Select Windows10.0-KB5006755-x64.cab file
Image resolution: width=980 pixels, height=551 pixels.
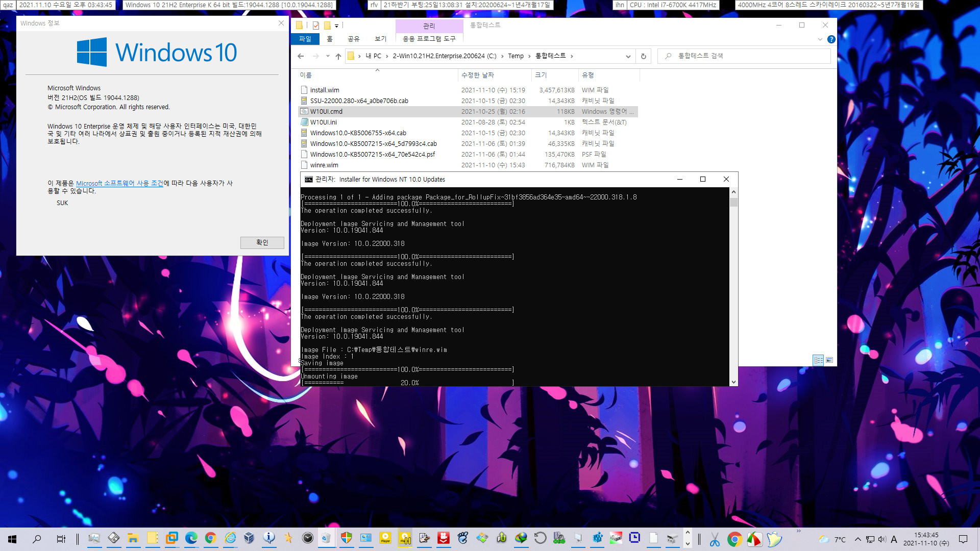point(358,133)
